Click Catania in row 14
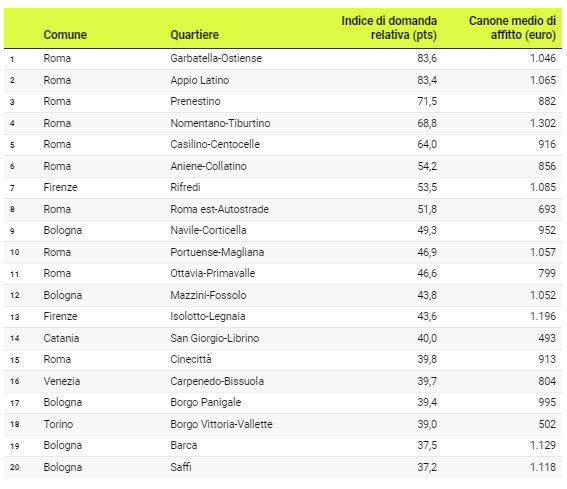567x489 pixels. (61, 338)
